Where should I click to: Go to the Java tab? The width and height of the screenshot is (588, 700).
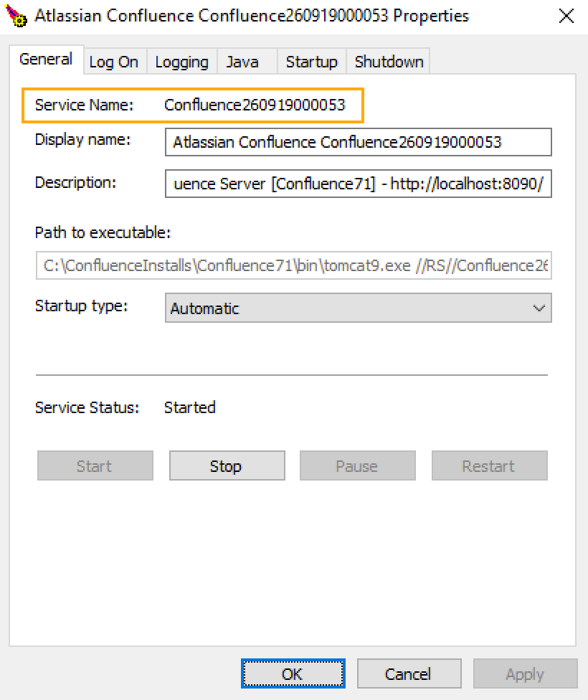pyautogui.click(x=242, y=62)
